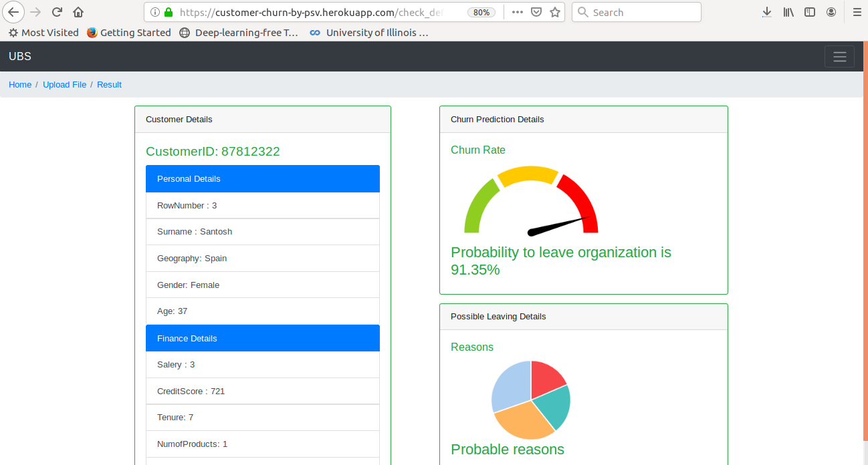This screenshot has width=868, height=465.
Task: Click the 80% zoom level indicator
Action: (x=481, y=12)
